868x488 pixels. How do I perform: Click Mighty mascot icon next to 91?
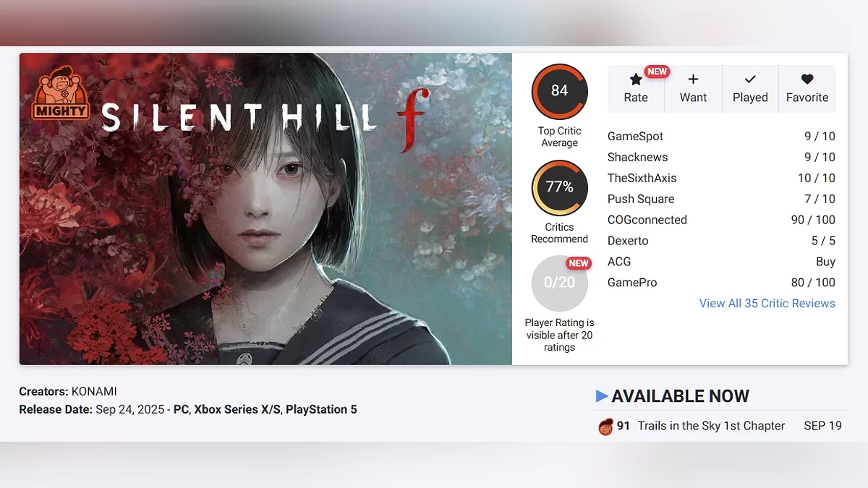click(x=605, y=427)
